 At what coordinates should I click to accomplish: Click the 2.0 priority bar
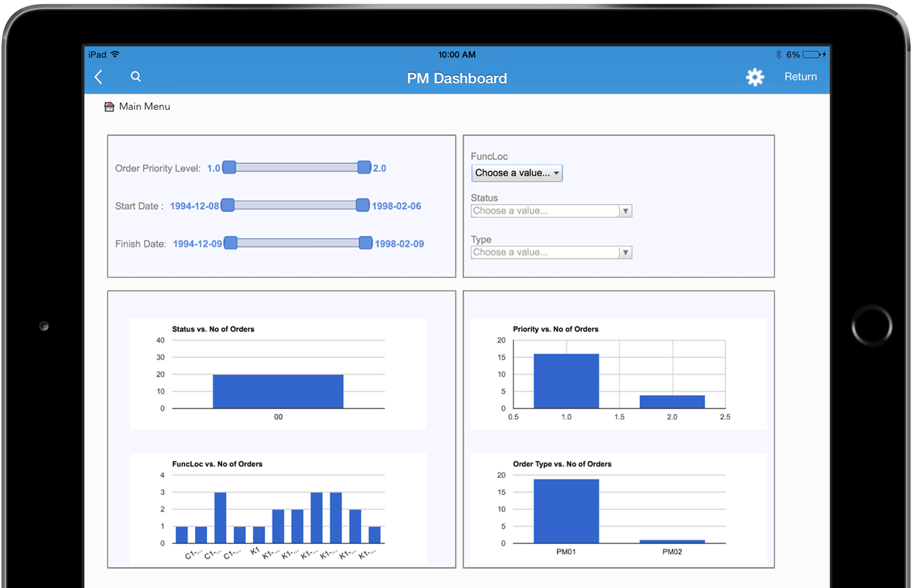(672, 402)
